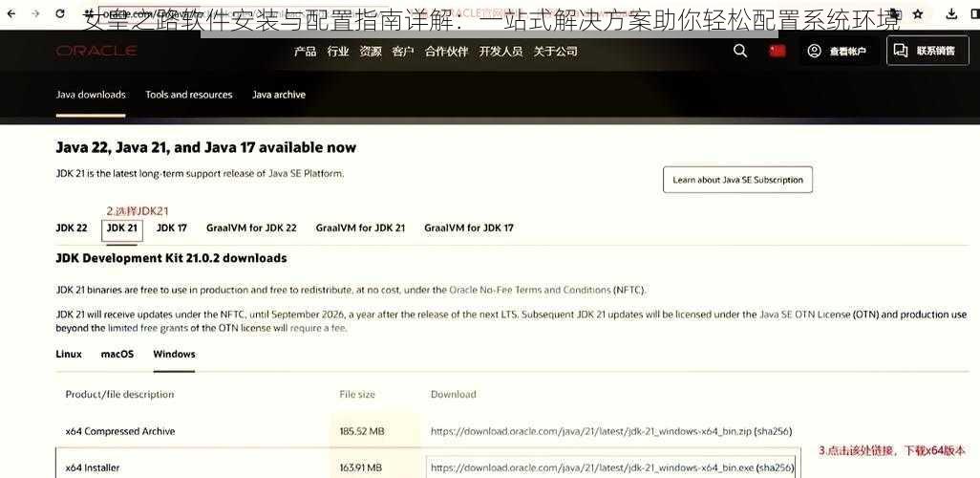Screen dimensions: 980x478
Task: Follow the Java SE Platform link
Action: [306, 173]
